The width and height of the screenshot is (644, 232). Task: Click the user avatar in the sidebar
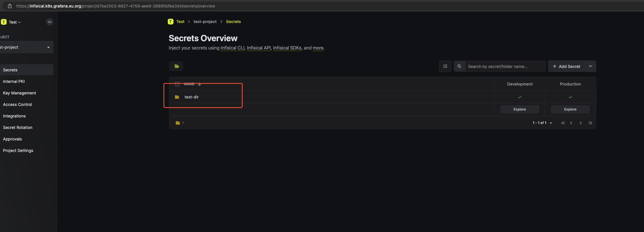(x=50, y=22)
